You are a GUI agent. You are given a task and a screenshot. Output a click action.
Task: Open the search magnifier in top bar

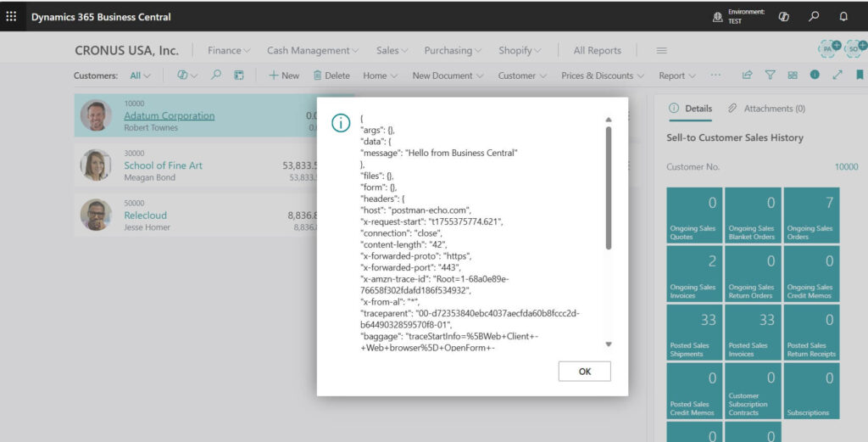click(814, 16)
